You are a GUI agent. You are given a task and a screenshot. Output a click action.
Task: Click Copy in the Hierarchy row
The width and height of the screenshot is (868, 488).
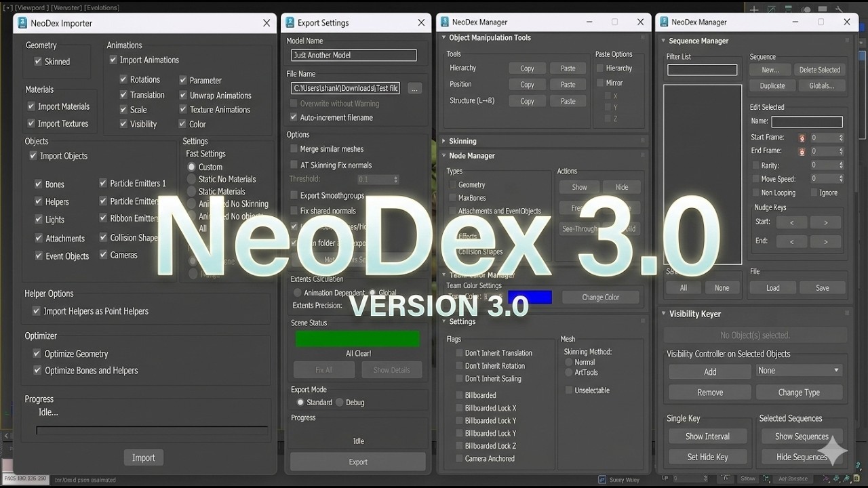527,68
